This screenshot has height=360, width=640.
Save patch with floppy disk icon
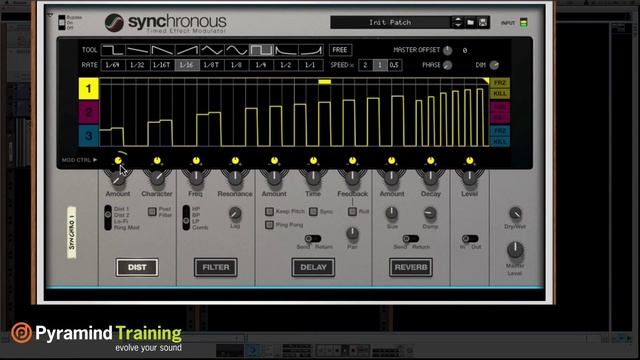483,22
